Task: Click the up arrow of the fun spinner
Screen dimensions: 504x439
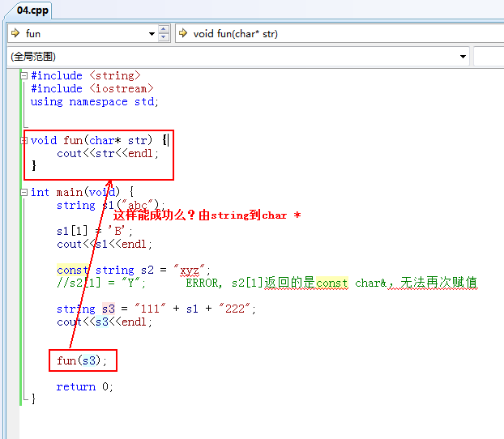Action: tap(164, 29)
